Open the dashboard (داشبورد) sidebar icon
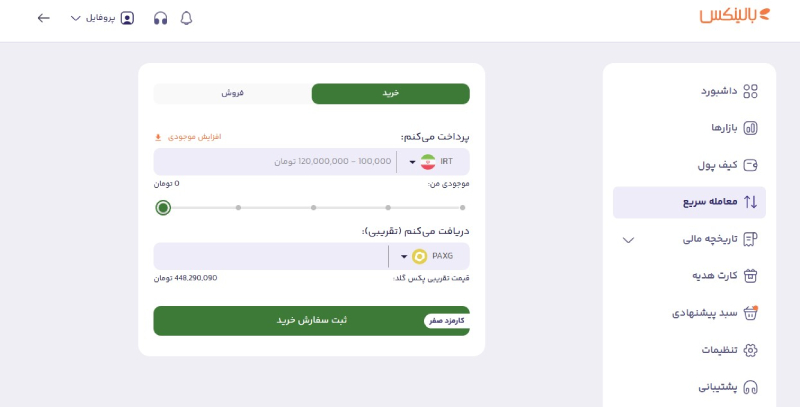 [750, 91]
